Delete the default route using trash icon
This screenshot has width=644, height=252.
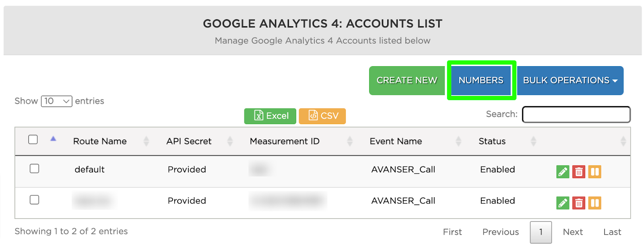pos(579,172)
